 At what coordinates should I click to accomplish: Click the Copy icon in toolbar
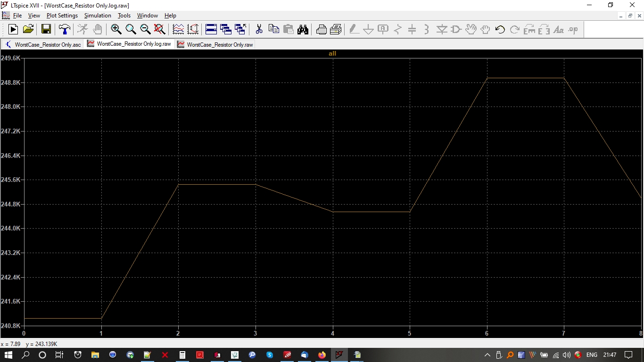pyautogui.click(x=273, y=29)
